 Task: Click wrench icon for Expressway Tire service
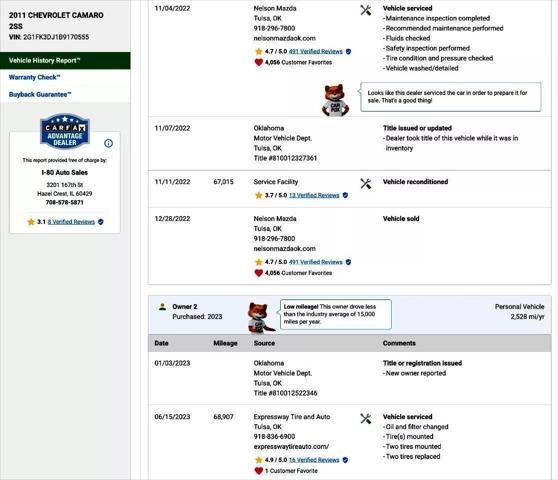365,418
